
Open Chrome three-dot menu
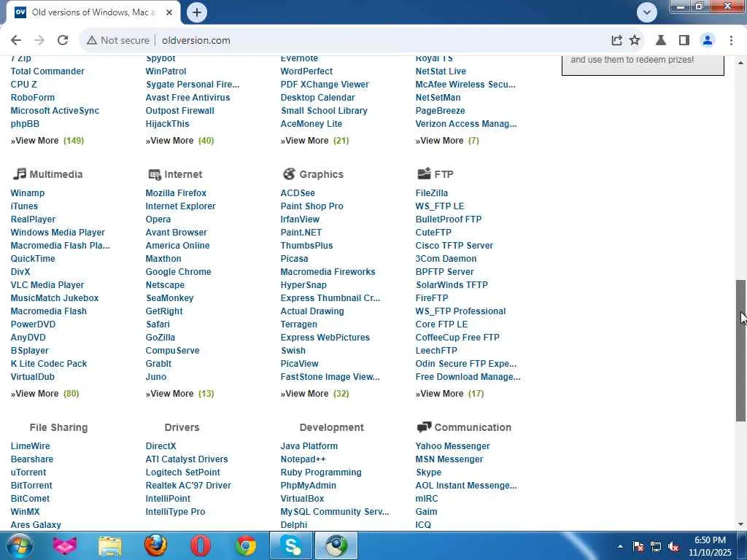coord(731,41)
